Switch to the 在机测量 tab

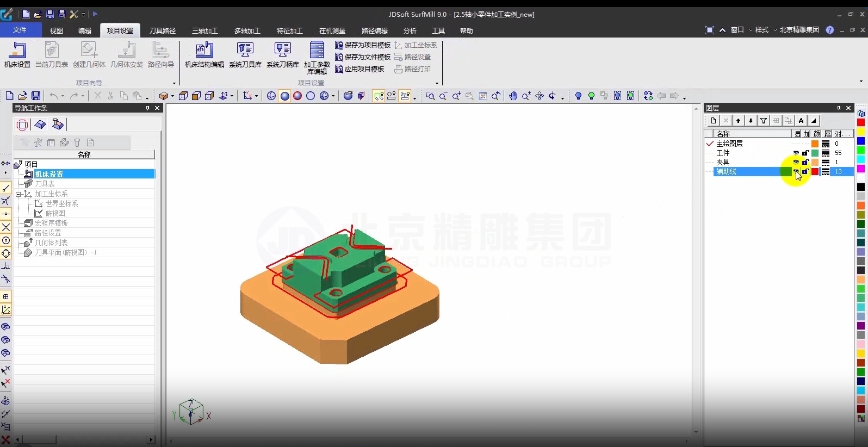332,30
